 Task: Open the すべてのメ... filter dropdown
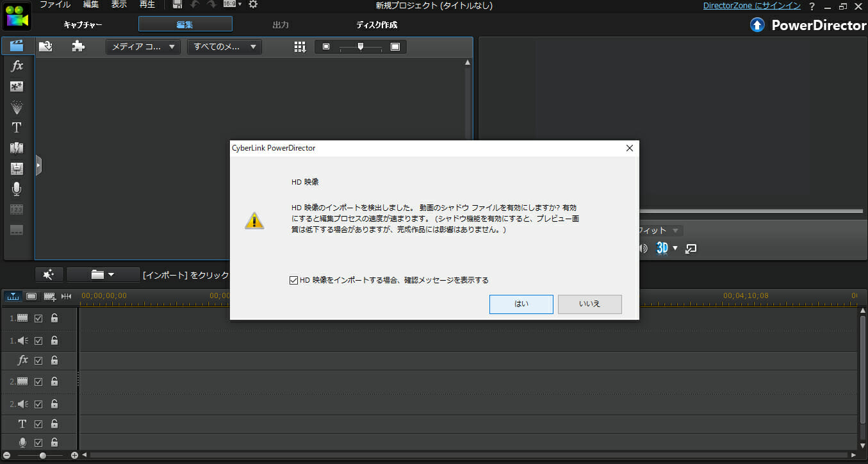(x=224, y=47)
